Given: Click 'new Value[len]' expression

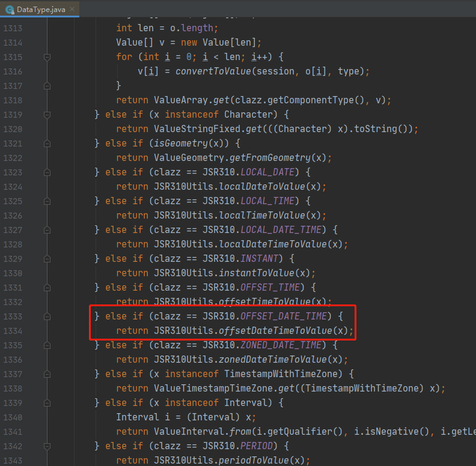Looking at the screenshot, I should [x=219, y=43].
